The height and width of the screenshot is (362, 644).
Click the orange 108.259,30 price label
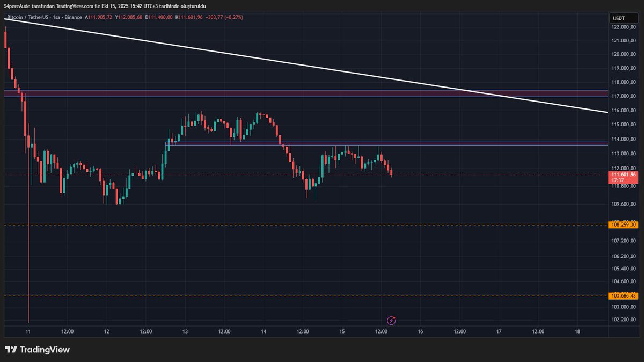click(624, 225)
